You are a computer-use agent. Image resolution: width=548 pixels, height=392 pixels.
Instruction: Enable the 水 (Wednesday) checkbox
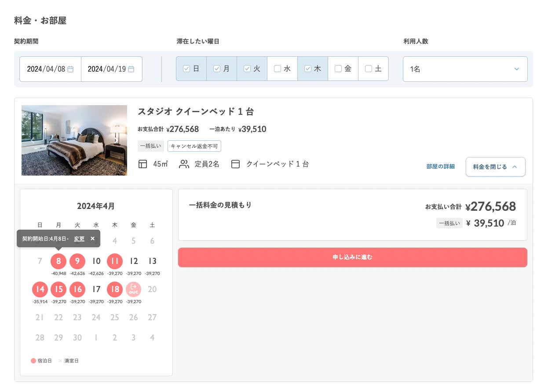pos(278,69)
